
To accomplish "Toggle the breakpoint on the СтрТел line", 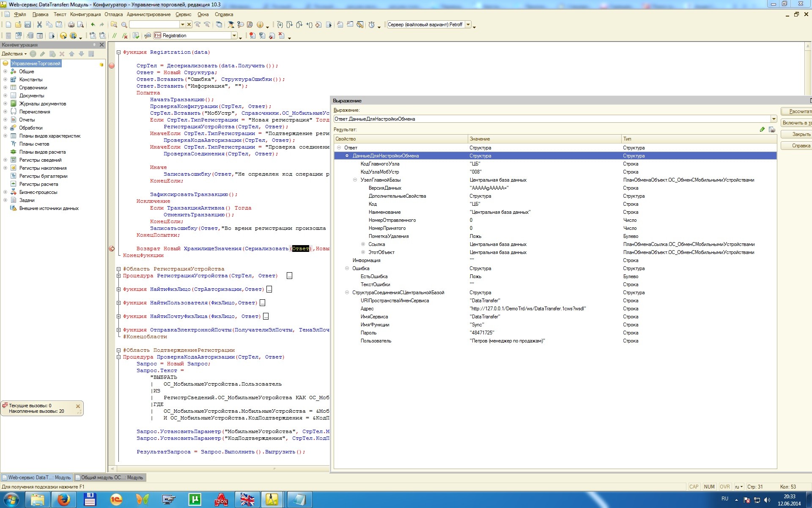I will pyautogui.click(x=112, y=66).
